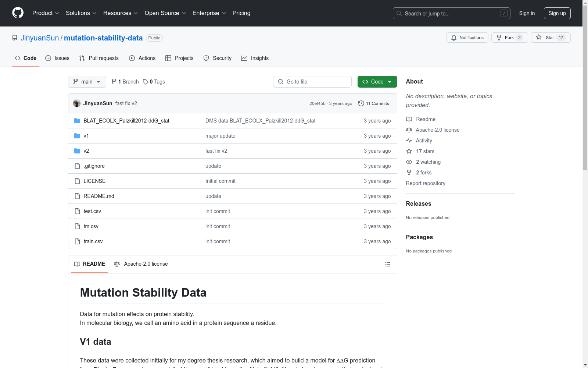The image size is (588, 368).
Task: Open the Insights tab
Action: click(x=255, y=58)
